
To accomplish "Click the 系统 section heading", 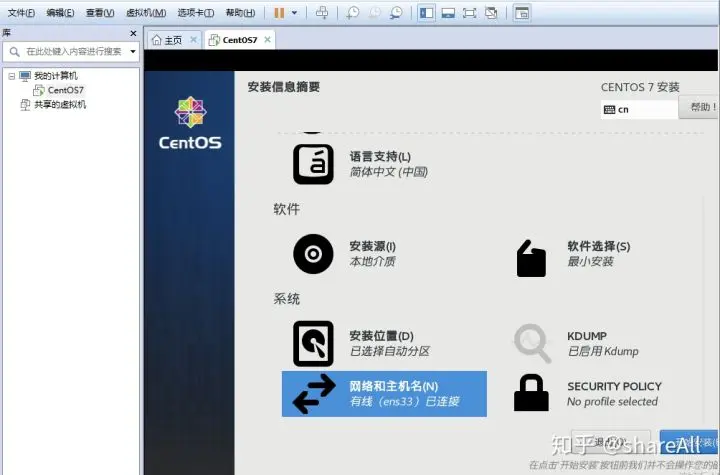I will (287, 299).
